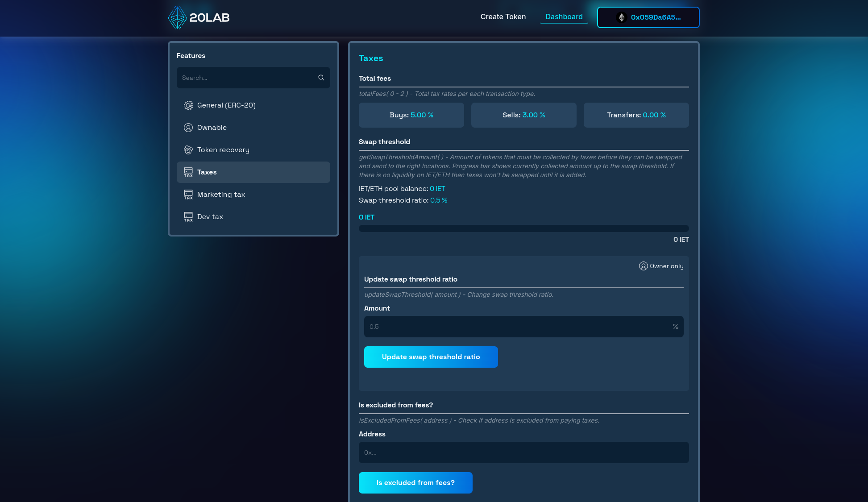This screenshot has width=868, height=502.
Task: Click the Marketing tax icon
Action: click(x=188, y=195)
